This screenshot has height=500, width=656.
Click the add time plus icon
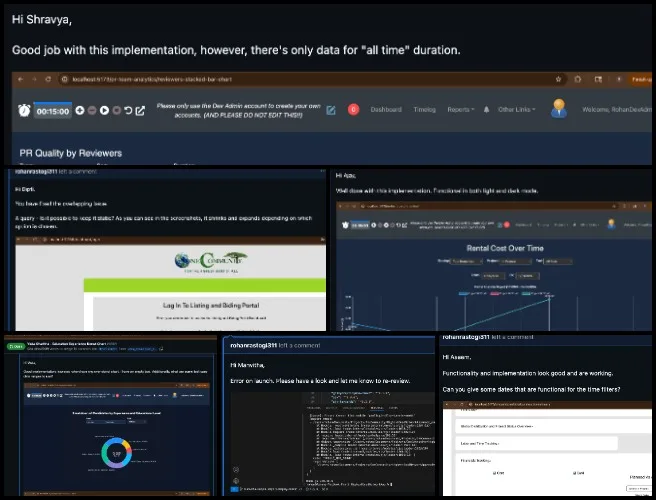(x=79, y=111)
